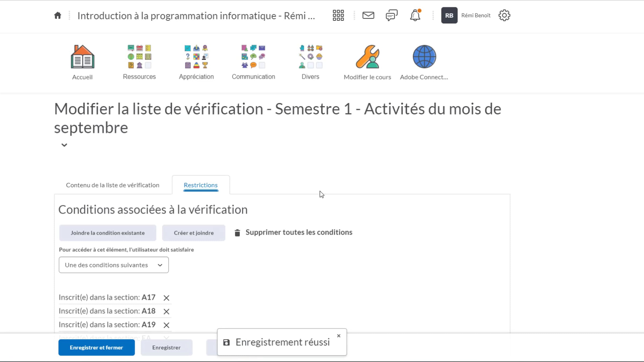
Task: Open the admin settings gear
Action: (x=504, y=15)
